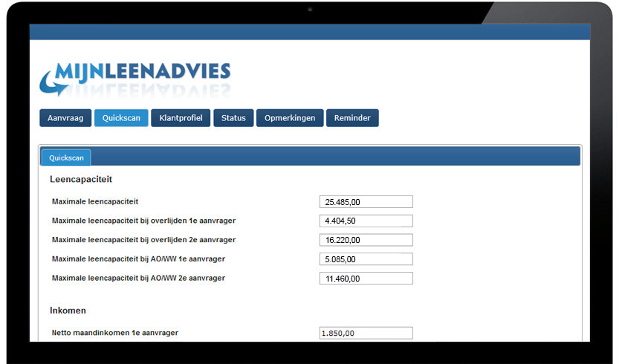Focus the AO/WW 2e aanvrager field 11.460,00
Image resolution: width=619 pixels, height=364 pixels.
click(x=366, y=279)
